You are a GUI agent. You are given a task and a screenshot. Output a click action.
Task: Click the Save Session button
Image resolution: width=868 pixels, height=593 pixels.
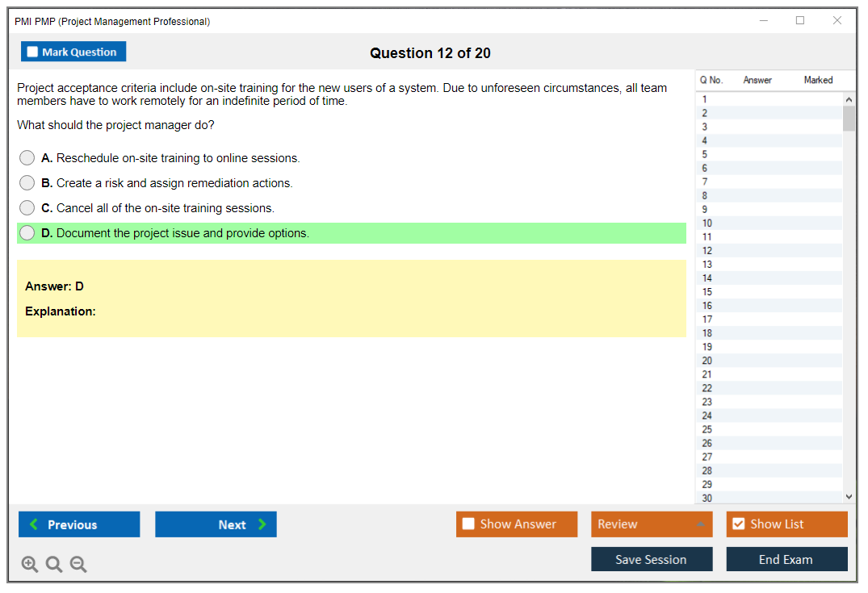651,559
